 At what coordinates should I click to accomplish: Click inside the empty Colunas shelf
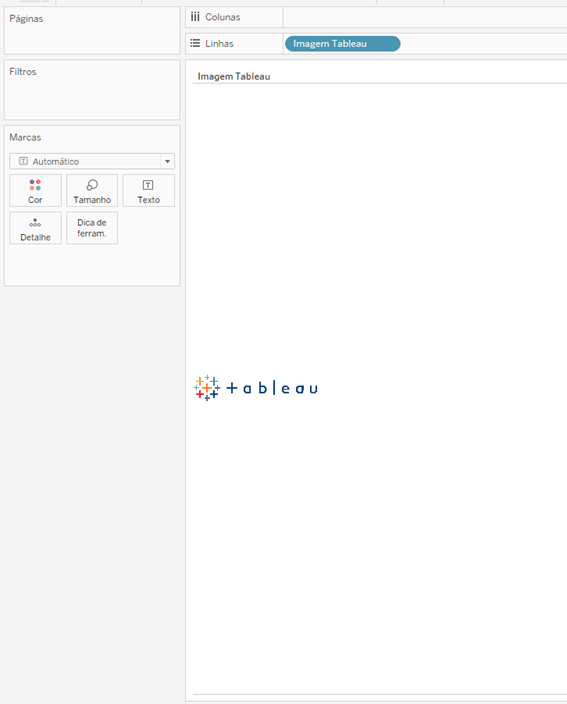(425, 17)
